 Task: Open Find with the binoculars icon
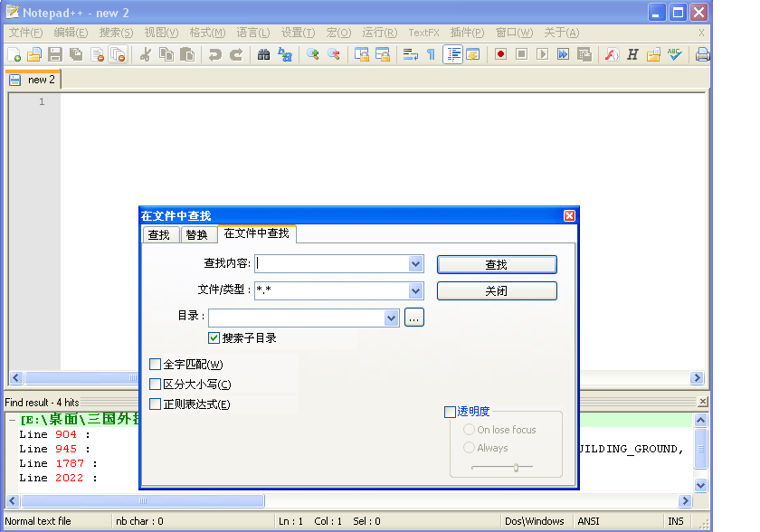click(x=263, y=54)
